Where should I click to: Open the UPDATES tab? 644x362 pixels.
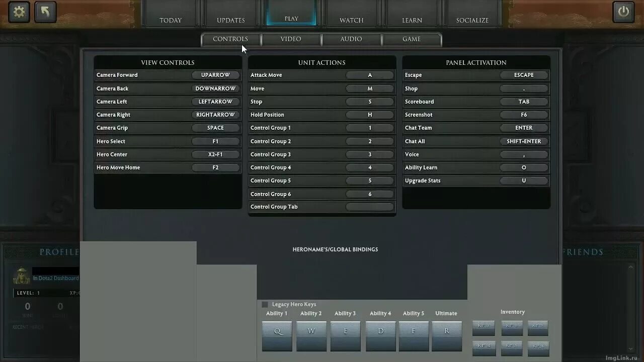[x=231, y=13]
